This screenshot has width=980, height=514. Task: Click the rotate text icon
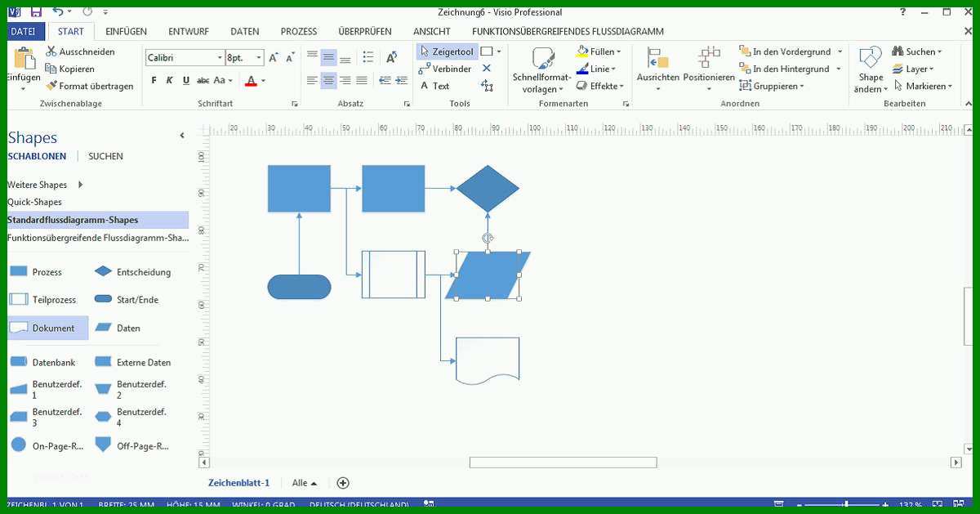click(391, 56)
